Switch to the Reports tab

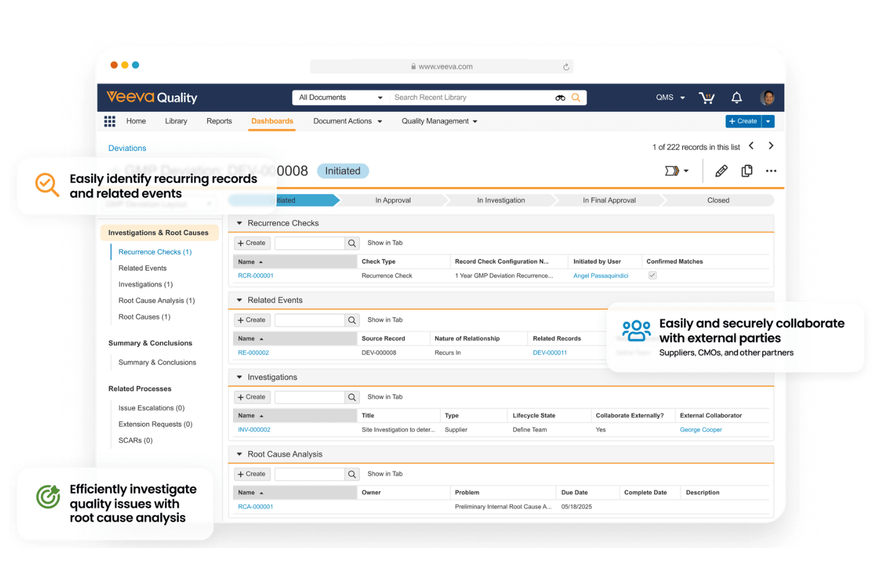[219, 121]
